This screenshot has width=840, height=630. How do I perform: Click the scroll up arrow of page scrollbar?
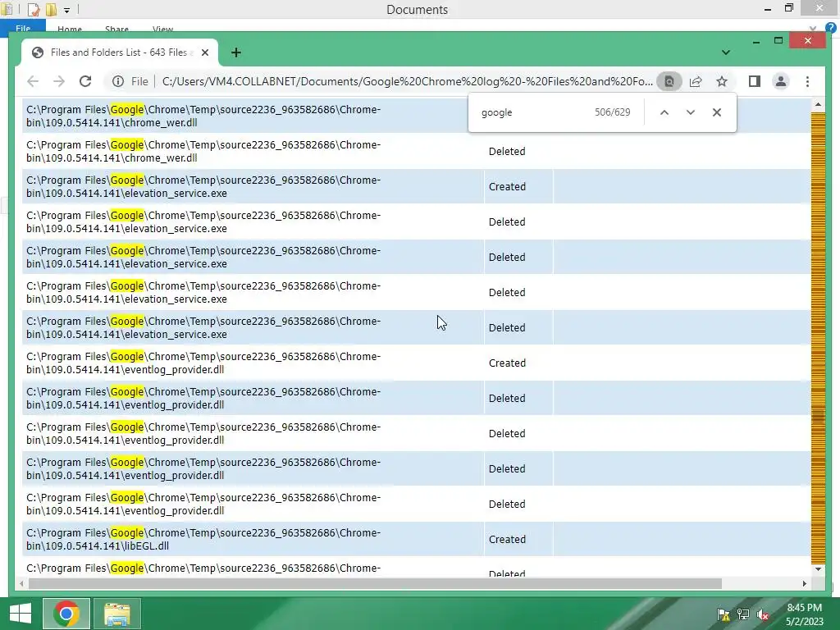point(818,105)
